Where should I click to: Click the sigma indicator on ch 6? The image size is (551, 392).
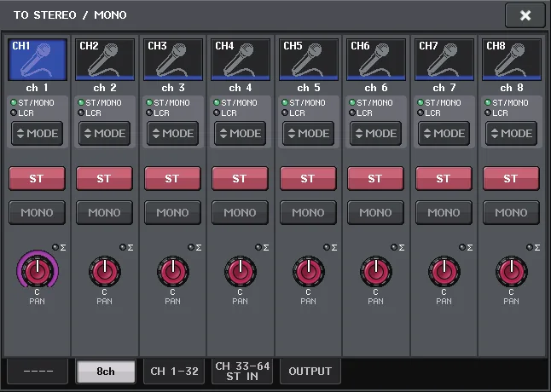[397, 247]
